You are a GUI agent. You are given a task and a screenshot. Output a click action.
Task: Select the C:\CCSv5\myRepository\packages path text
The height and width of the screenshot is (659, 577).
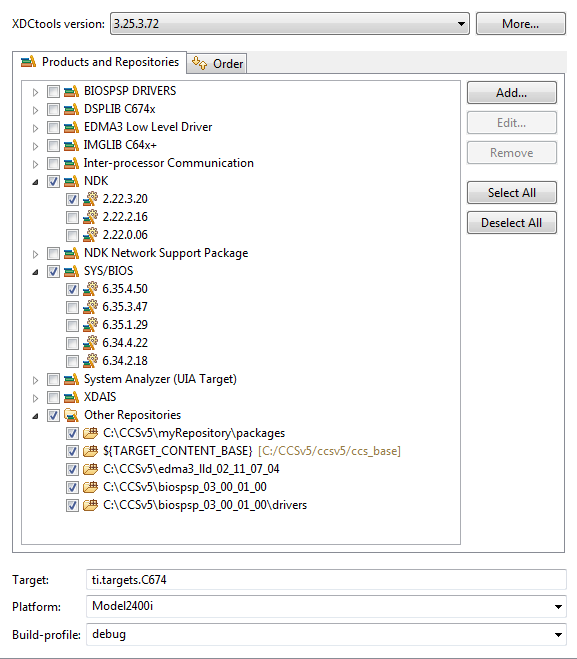coord(194,433)
